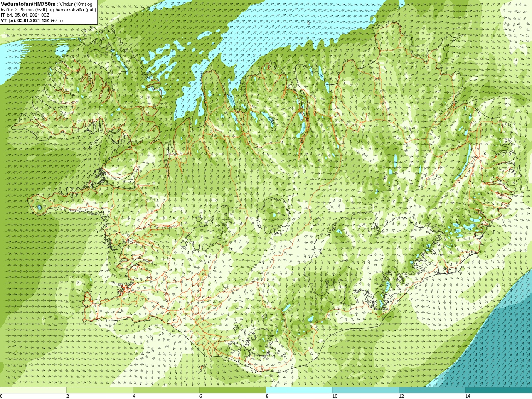This screenshot has height=399, width=532.
Task: Click the legend tick label '14'
Action: pos(468,396)
